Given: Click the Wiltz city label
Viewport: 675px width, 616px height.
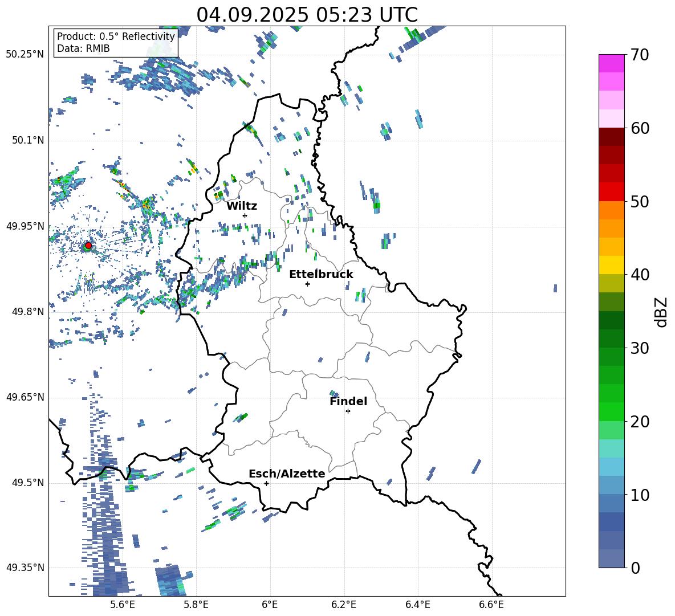Looking at the screenshot, I should [x=242, y=206].
